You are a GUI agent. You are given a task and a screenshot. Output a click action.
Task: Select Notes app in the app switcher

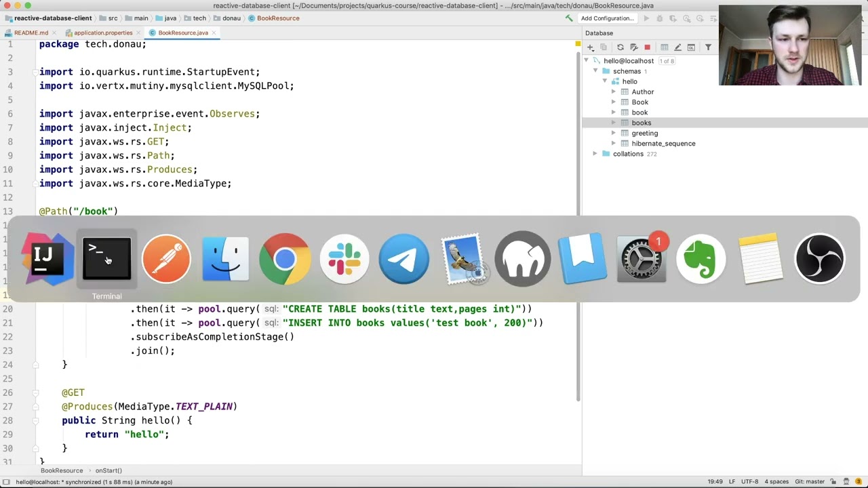click(x=760, y=258)
